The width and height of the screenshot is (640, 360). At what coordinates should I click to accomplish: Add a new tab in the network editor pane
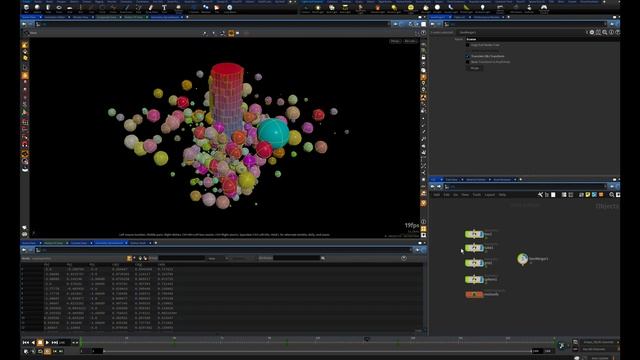520,180
